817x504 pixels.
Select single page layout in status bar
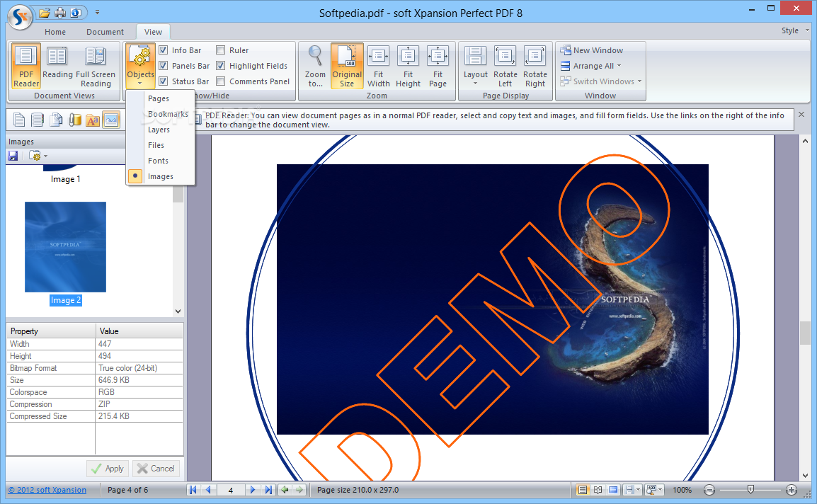pyautogui.click(x=583, y=489)
